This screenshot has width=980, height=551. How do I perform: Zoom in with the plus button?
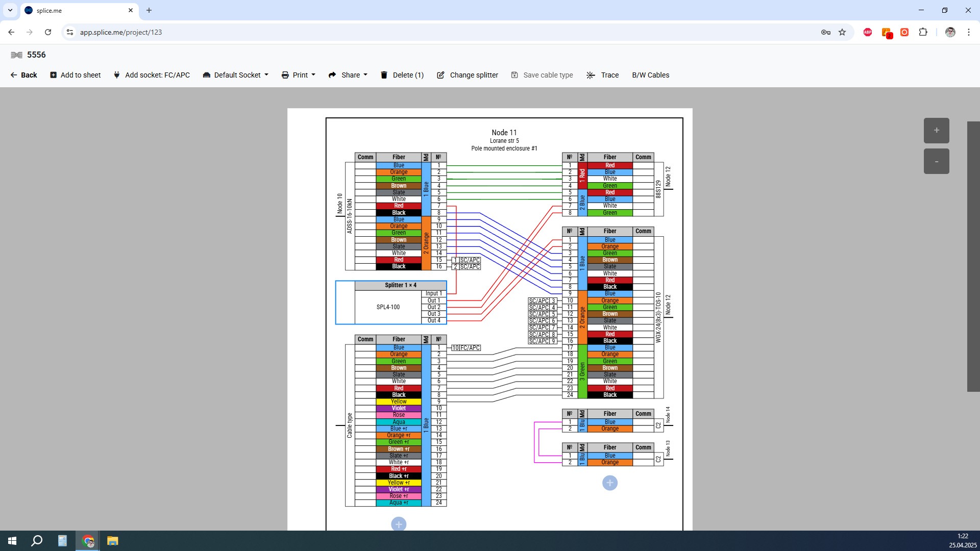(936, 131)
